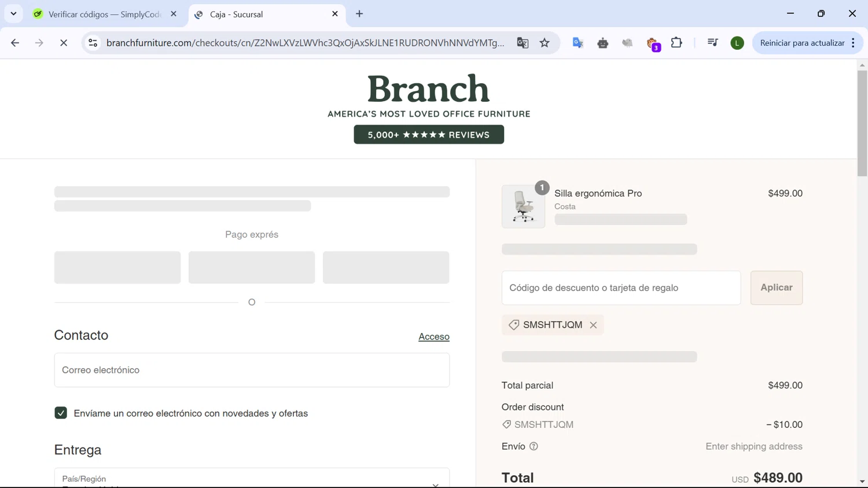Click the Branch logo
Screen dimensions: 868x488
point(429,89)
